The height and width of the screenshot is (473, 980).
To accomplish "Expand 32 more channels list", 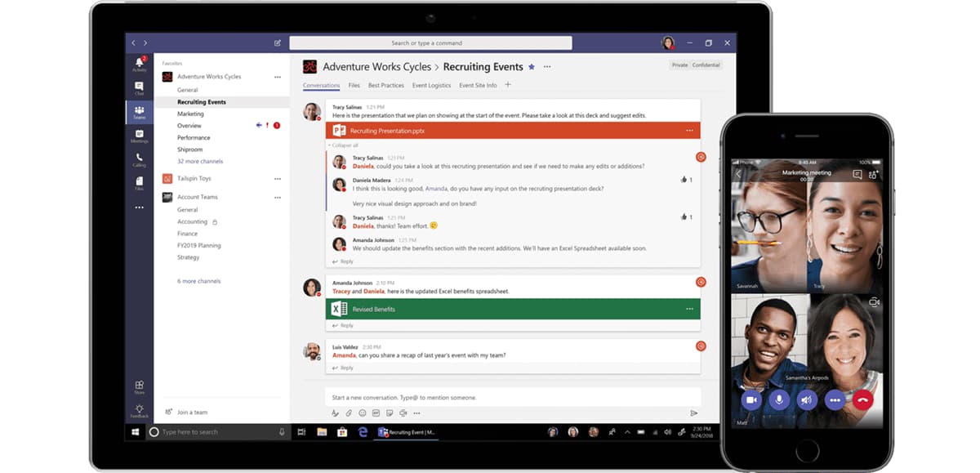I will click(200, 161).
